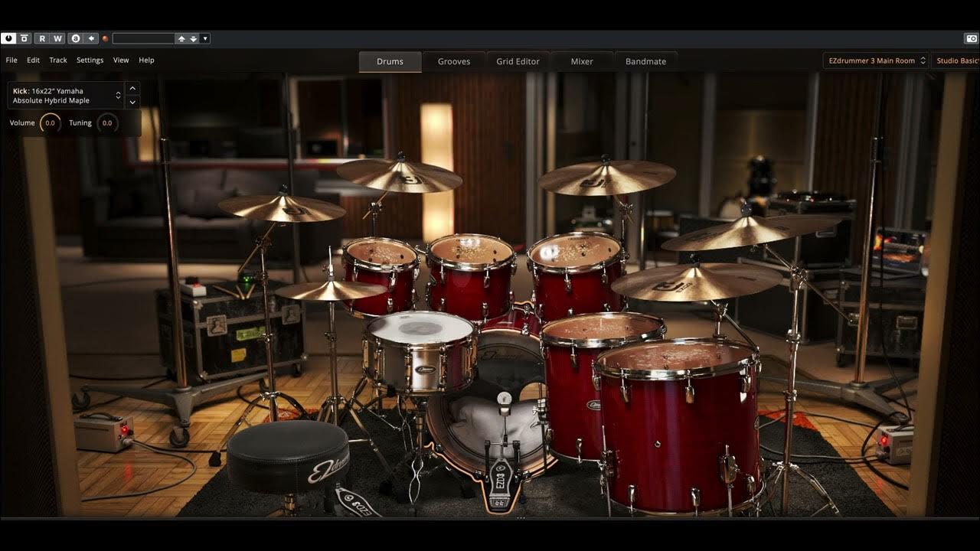Switch to the Grooves tab
The image size is (980, 551).
click(x=454, y=61)
